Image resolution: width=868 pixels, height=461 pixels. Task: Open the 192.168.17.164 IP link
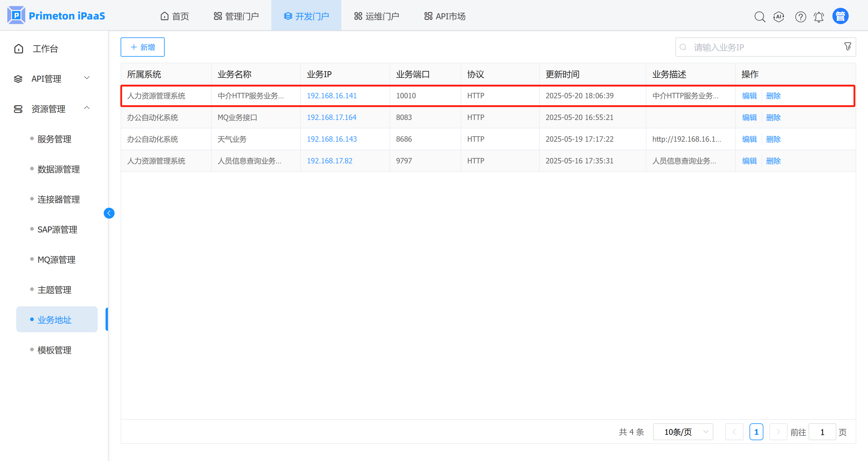tap(332, 117)
